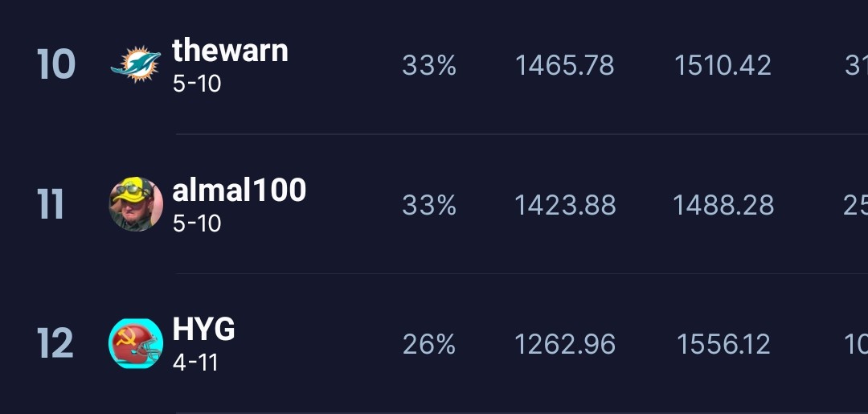This screenshot has height=414, width=868.
Task: Click the 1556.12 points against value
Action: 723,345
